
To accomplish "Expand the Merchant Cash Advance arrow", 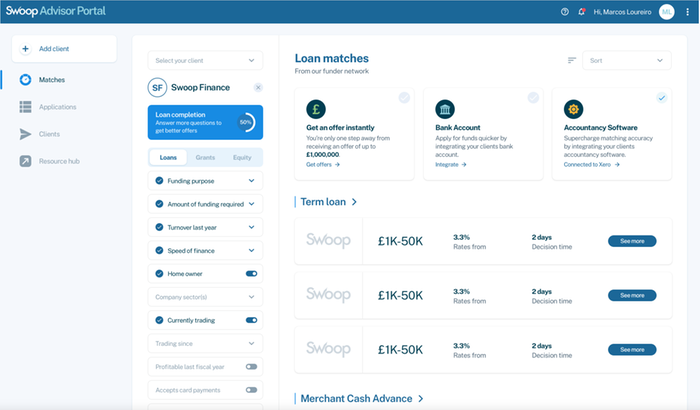I will (421, 398).
